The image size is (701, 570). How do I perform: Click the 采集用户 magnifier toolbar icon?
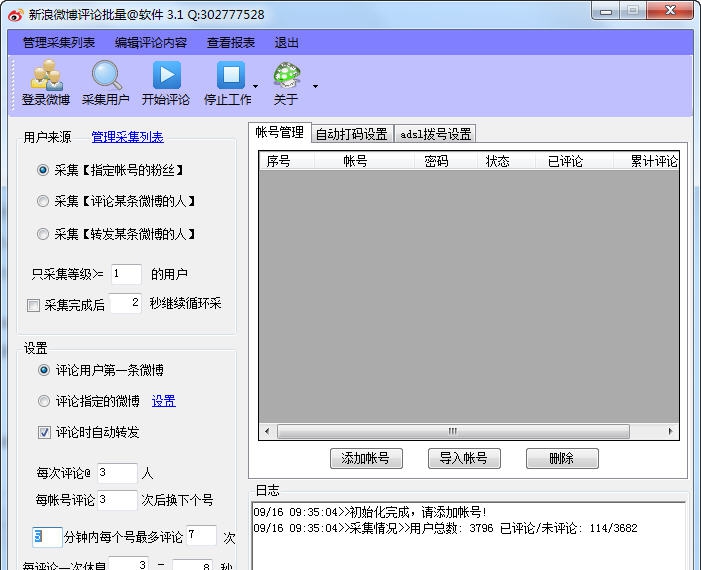pyautogui.click(x=106, y=83)
